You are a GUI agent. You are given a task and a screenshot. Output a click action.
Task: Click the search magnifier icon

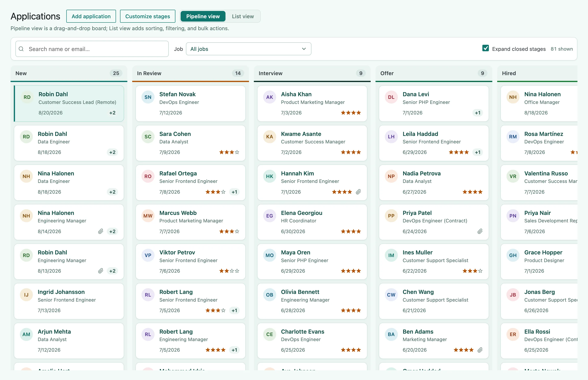click(21, 49)
